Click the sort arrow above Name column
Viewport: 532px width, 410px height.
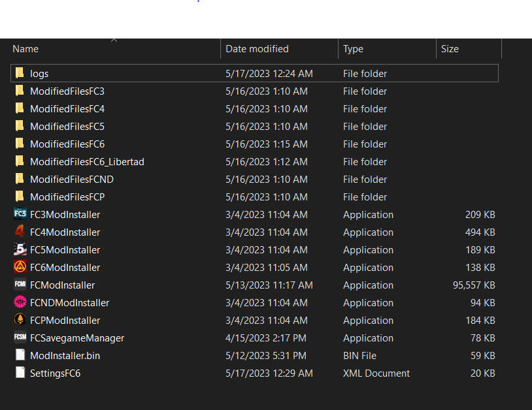pos(114,40)
